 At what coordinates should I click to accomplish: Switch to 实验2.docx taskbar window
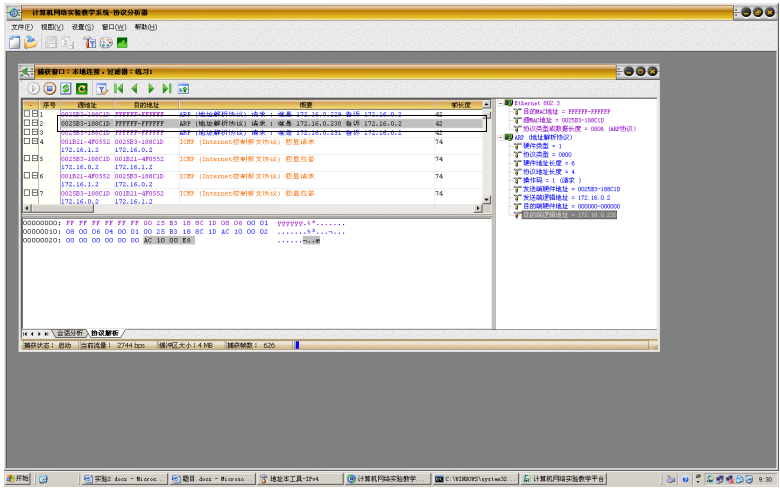124,479
